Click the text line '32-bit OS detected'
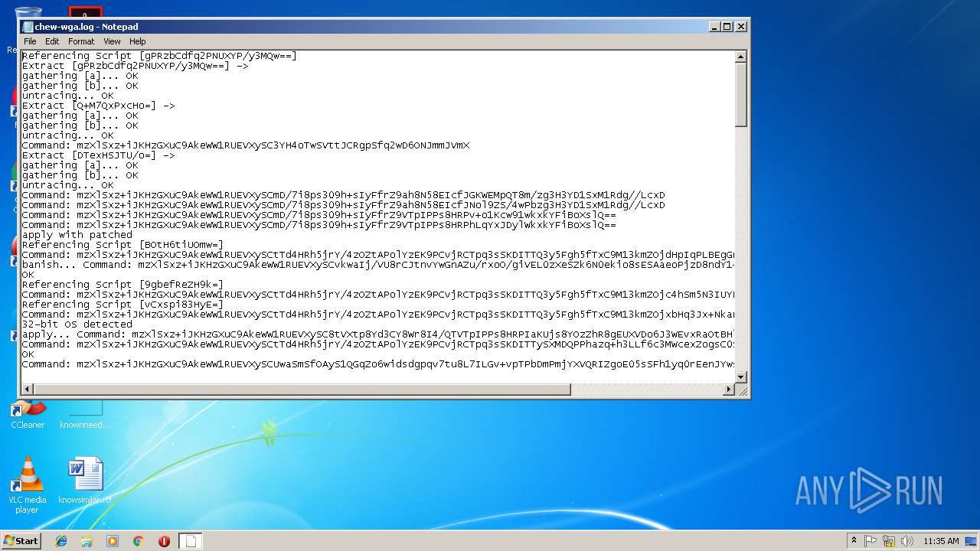This screenshot has height=551, width=980. [77, 324]
